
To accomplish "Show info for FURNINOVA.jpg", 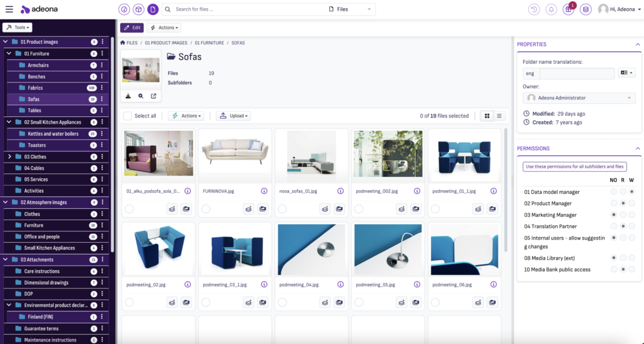I will tap(264, 191).
